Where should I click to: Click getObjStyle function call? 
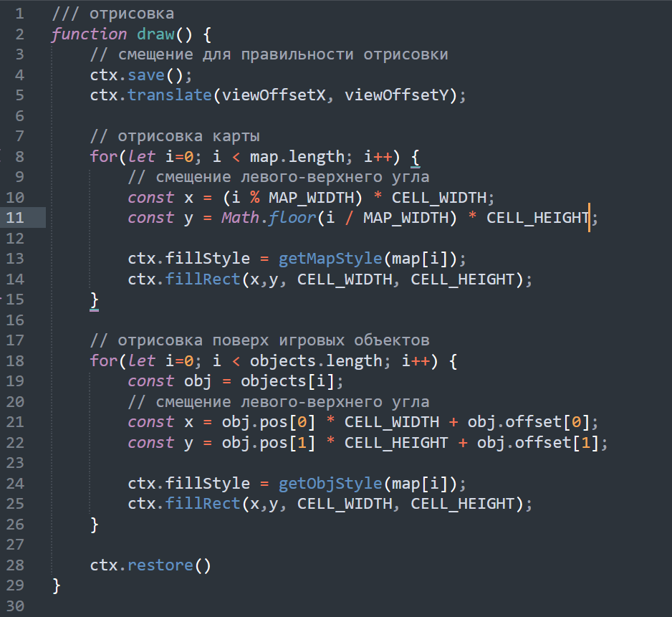point(330,484)
